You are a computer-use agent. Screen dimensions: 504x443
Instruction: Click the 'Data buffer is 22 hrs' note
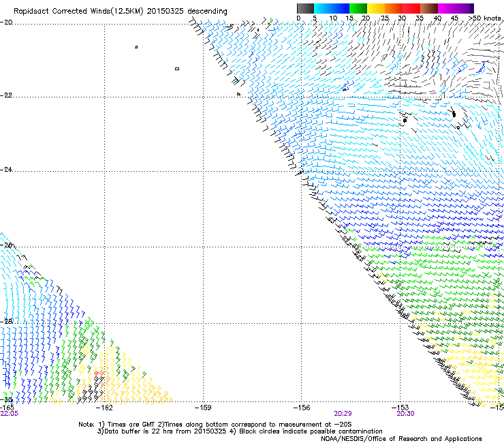click(x=240, y=431)
